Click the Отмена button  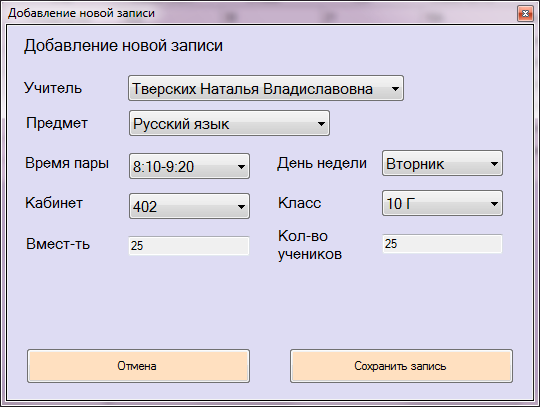(x=138, y=366)
